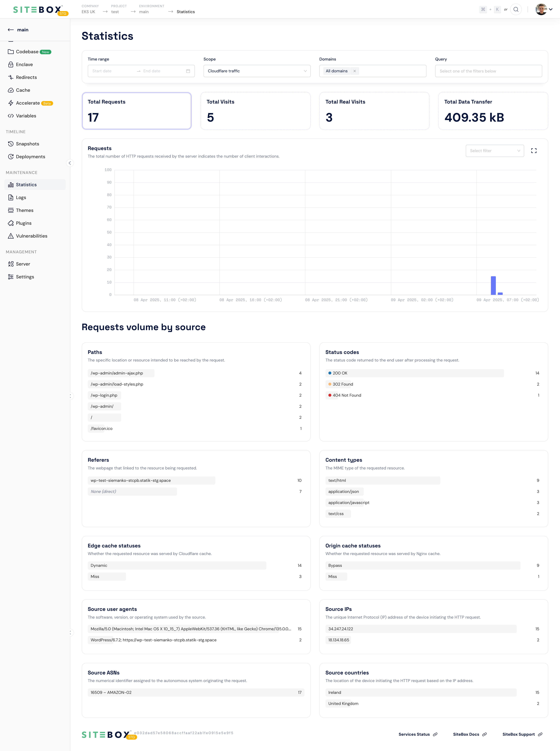Click the 34.247.24.122 source IP row
Screen dimensions: 560x751
pyautogui.click(x=434, y=629)
